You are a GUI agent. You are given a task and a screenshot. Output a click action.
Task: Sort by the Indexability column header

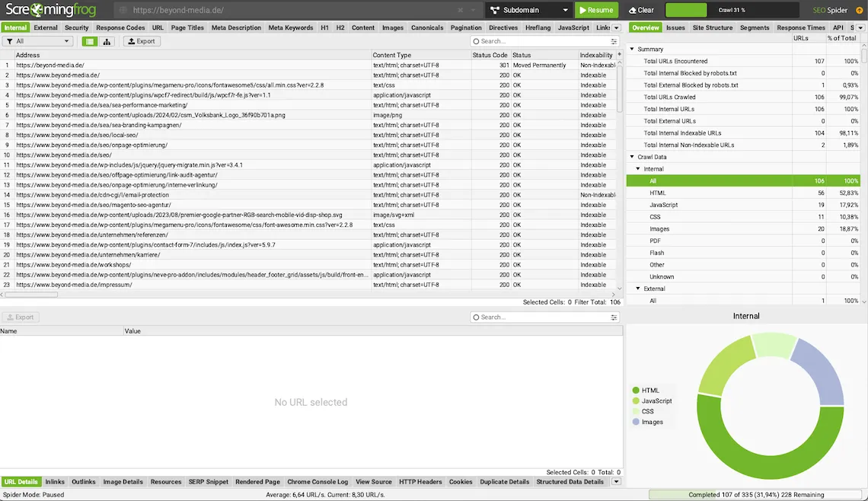(596, 55)
